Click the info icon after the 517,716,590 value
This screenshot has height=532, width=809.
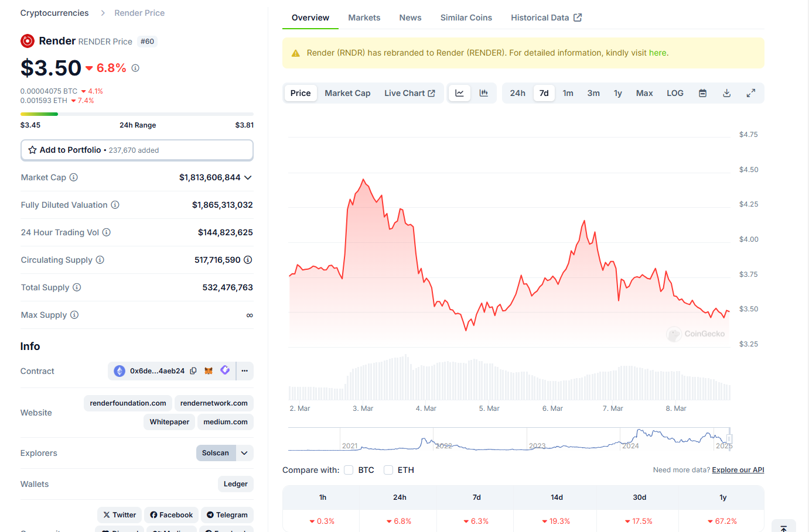(248, 260)
